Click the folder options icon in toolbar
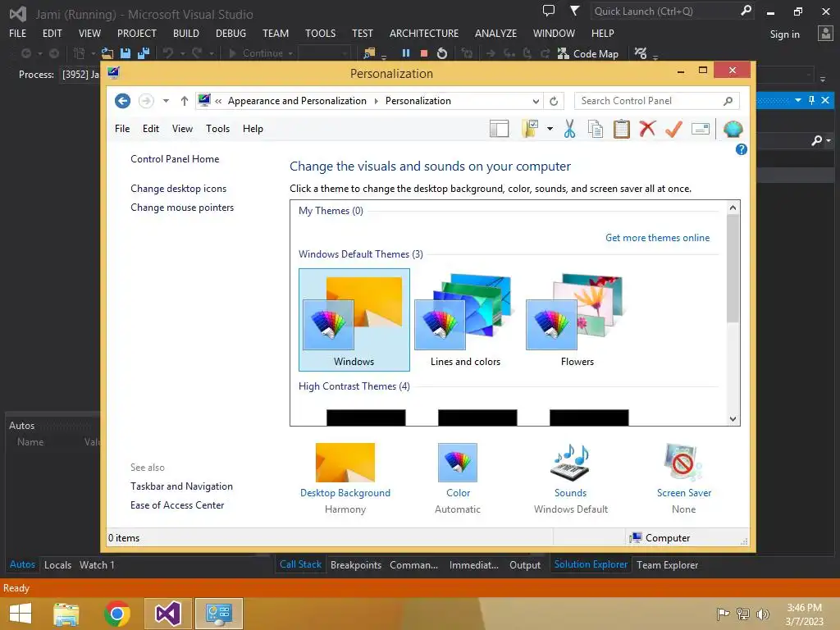The image size is (840, 630). pyautogui.click(x=530, y=129)
